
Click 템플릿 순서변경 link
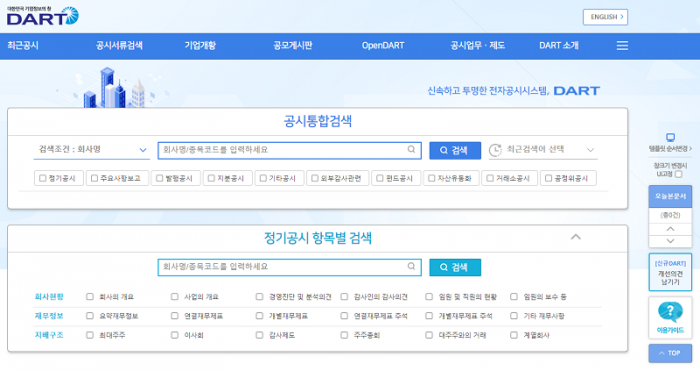[x=670, y=149]
